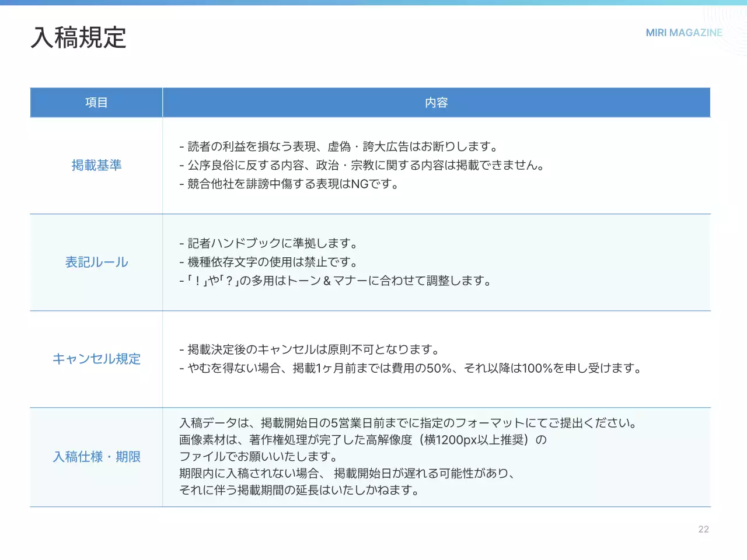Click the 掲載期間の延長 closing line

click(299, 490)
